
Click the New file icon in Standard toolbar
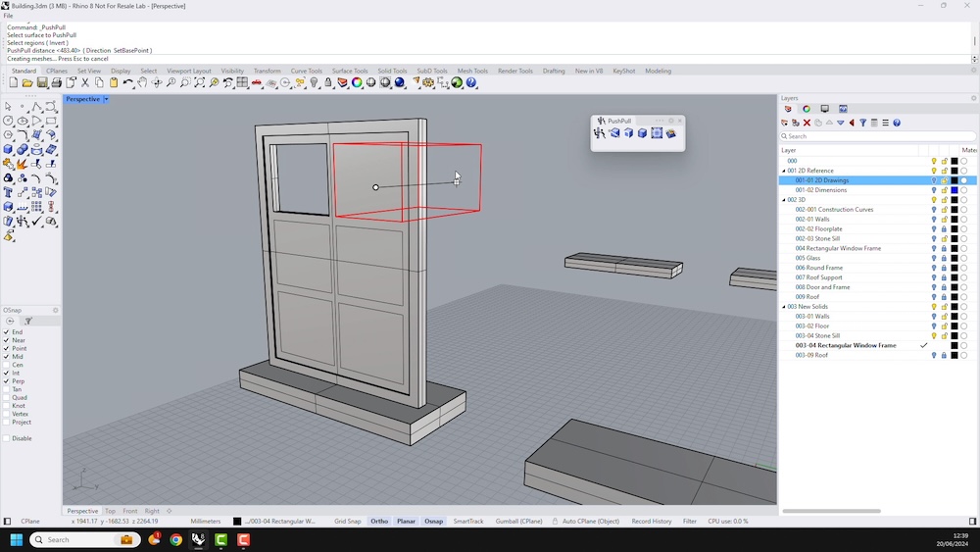13,82
